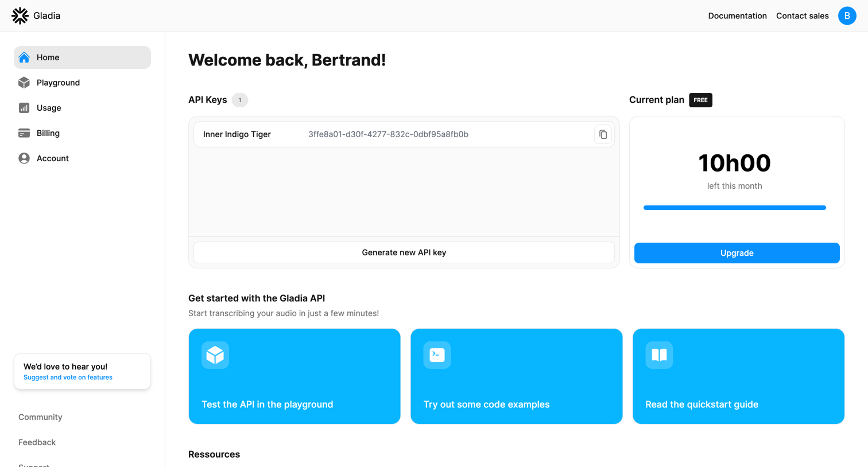Click the Upgrade button
Screen dimensions: 868x467
point(737,253)
